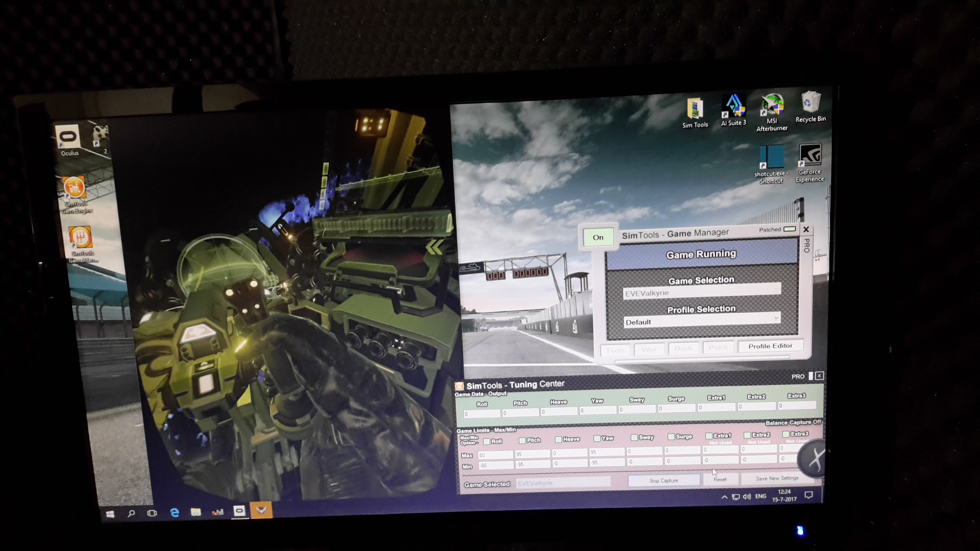Screen dimensions: 980x551
Task: Enable the Heave Max/Min checkbox
Action: (x=559, y=439)
